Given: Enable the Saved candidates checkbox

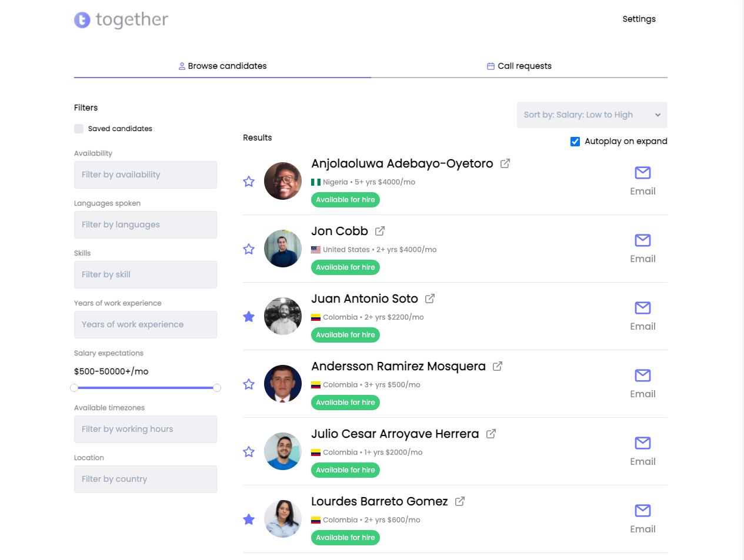Looking at the screenshot, I should (79, 128).
